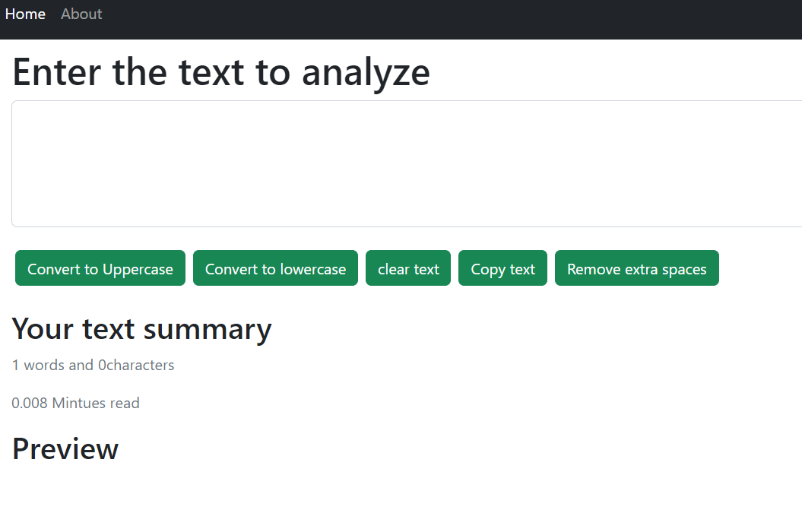The height and width of the screenshot is (532, 802).
Task: Click the Enter the text to analyze heading
Action: pos(220,72)
